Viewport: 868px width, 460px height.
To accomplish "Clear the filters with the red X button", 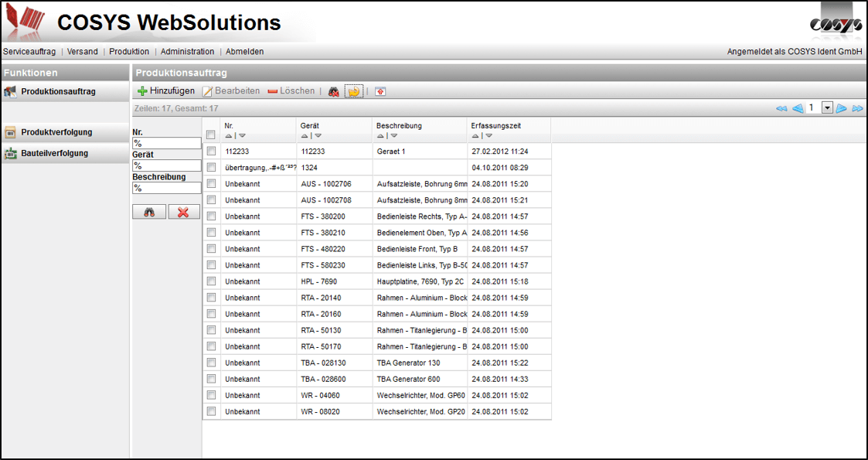I will [184, 212].
